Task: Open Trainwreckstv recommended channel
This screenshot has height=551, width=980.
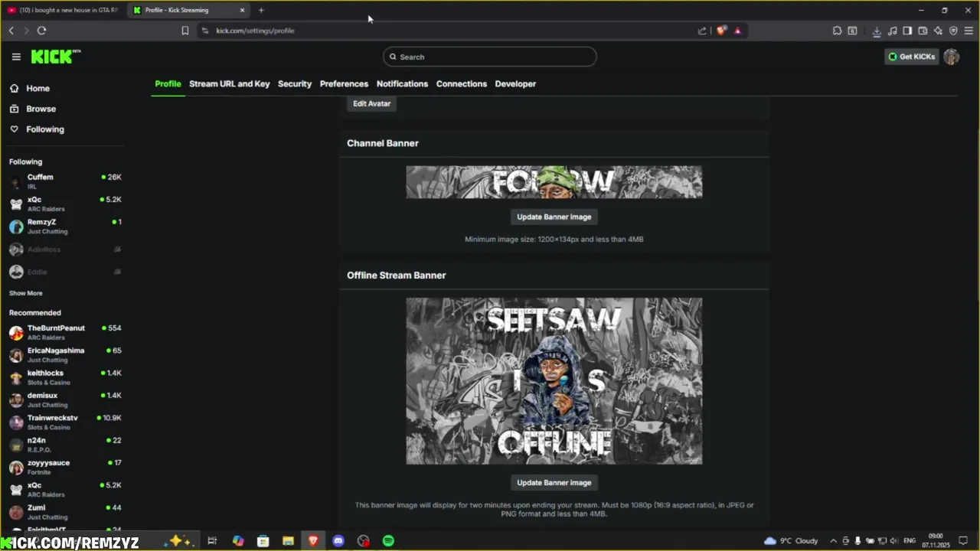Action: pyautogui.click(x=65, y=422)
